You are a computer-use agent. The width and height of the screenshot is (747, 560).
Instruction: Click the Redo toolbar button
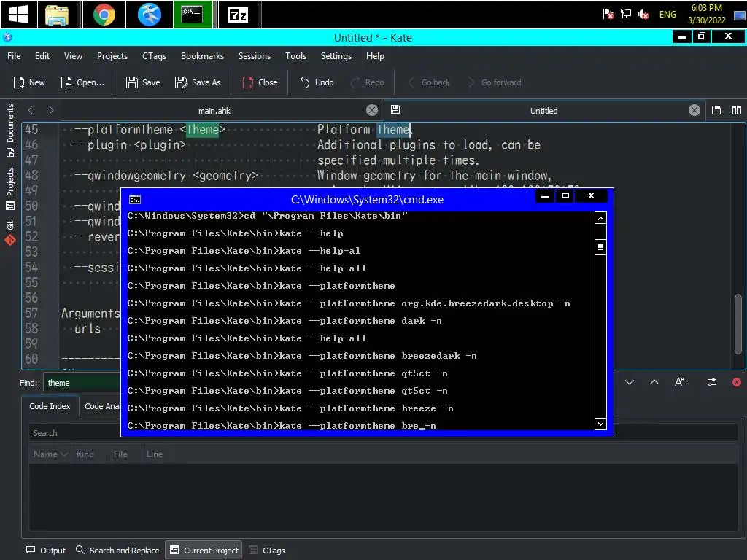click(x=368, y=82)
